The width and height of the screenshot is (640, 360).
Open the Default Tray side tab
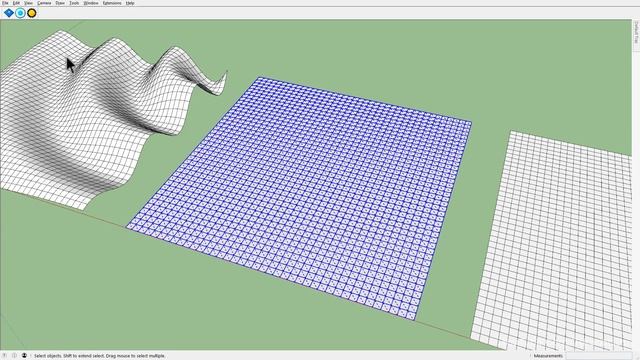636,34
